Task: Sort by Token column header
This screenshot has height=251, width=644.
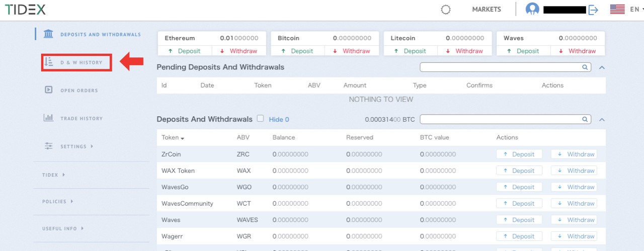Action: 173,137
